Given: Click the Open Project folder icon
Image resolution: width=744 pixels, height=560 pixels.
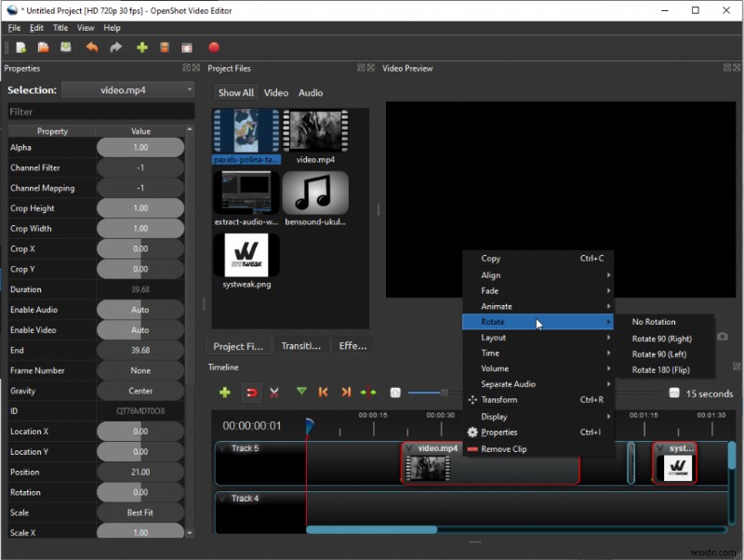Looking at the screenshot, I should tap(43, 47).
